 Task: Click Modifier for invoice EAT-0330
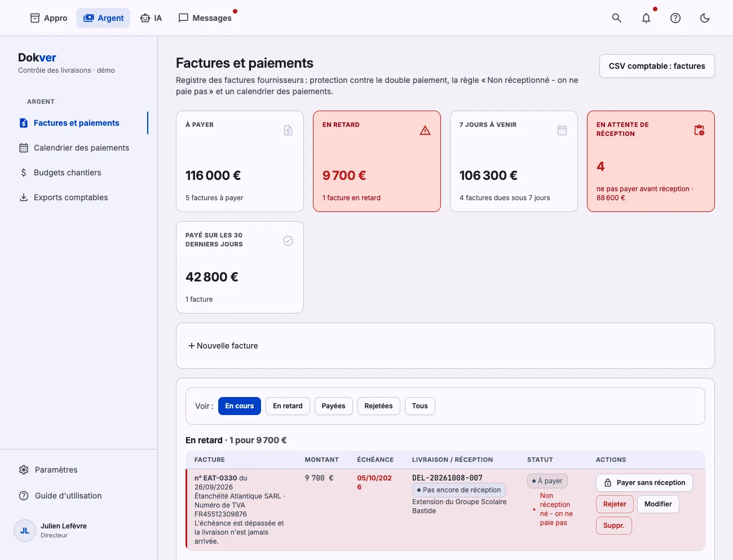(x=658, y=504)
